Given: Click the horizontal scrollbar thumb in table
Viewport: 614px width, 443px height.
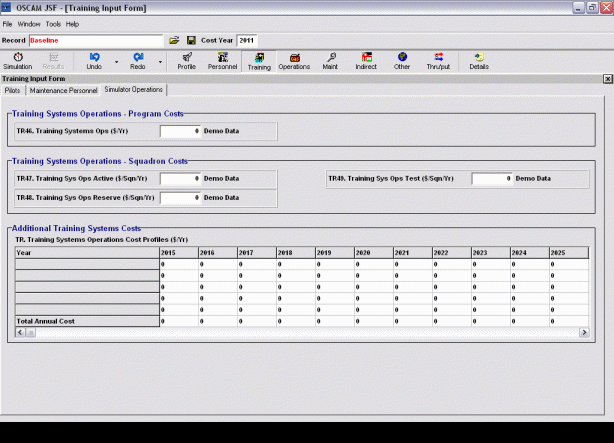Looking at the screenshot, I should click(31, 333).
